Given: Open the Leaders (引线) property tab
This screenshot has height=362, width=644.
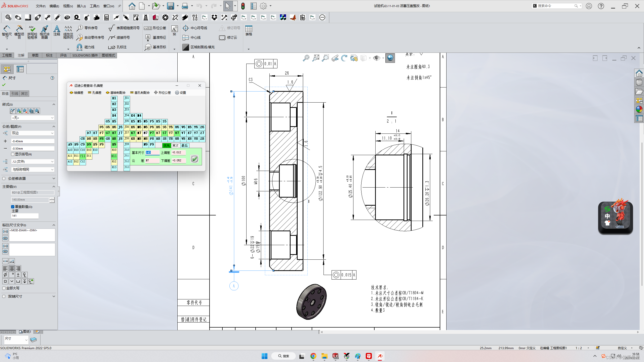Looking at the screenshot, I should [x=15, y=94].
